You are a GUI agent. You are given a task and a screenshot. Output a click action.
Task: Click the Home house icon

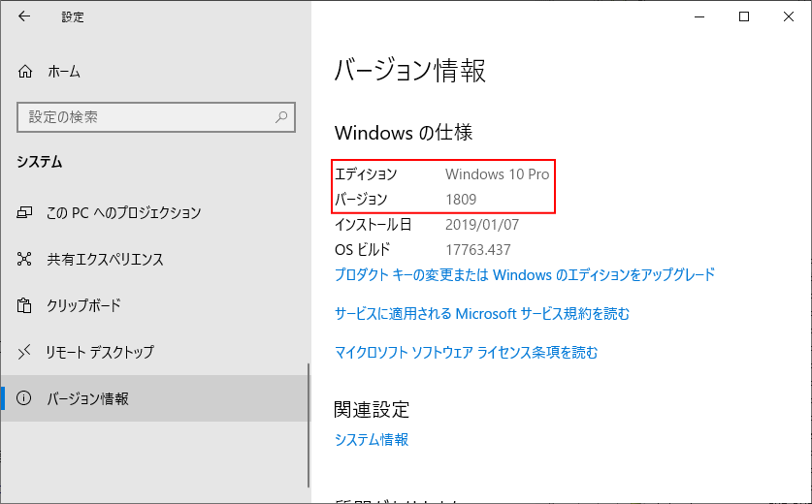click(x=25, y=72)
